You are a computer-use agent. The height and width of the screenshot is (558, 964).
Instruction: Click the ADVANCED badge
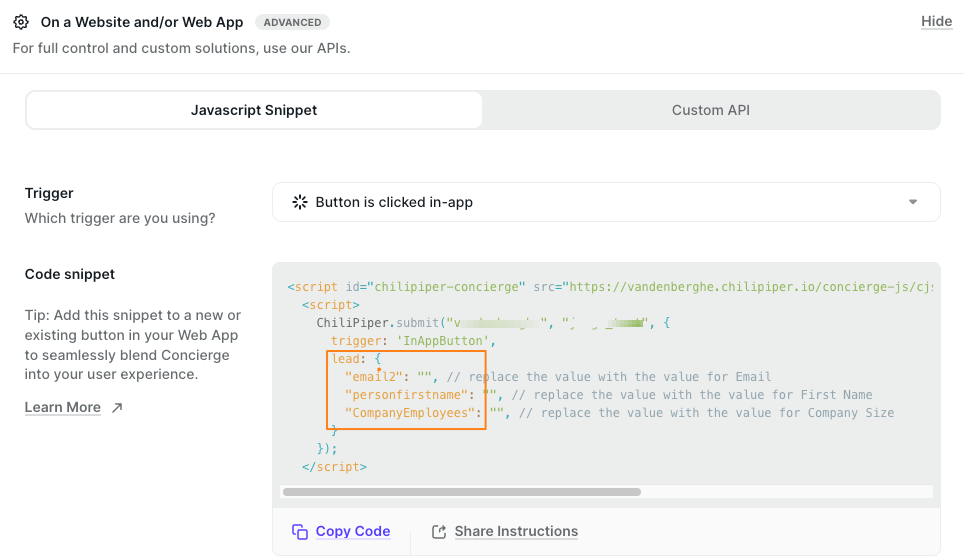coord(292,22)
